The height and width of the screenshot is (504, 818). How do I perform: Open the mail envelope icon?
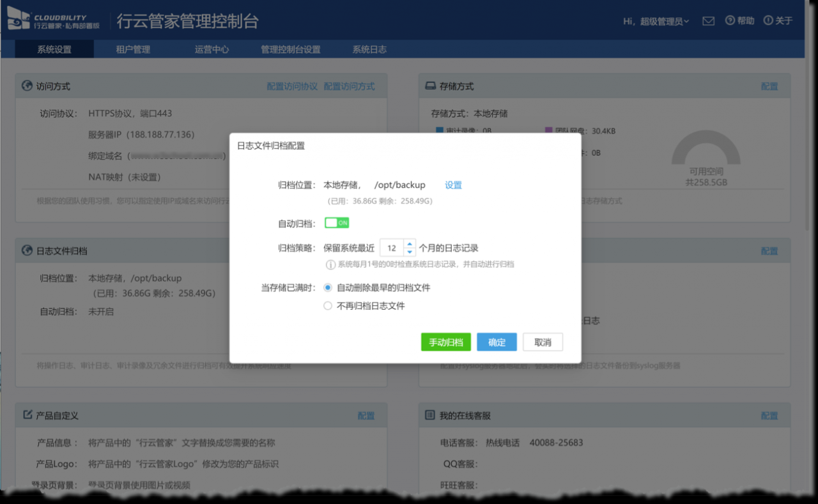(708, 21)
